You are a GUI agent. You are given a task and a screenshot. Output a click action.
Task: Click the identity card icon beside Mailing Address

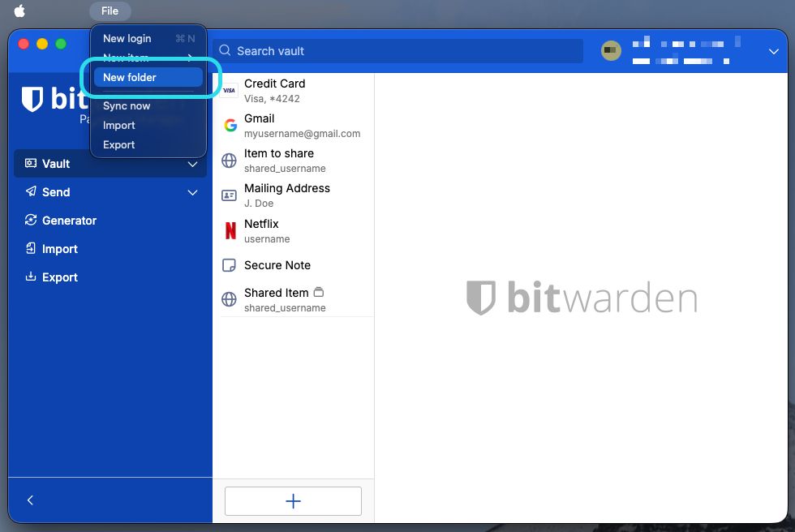(228, 195)
